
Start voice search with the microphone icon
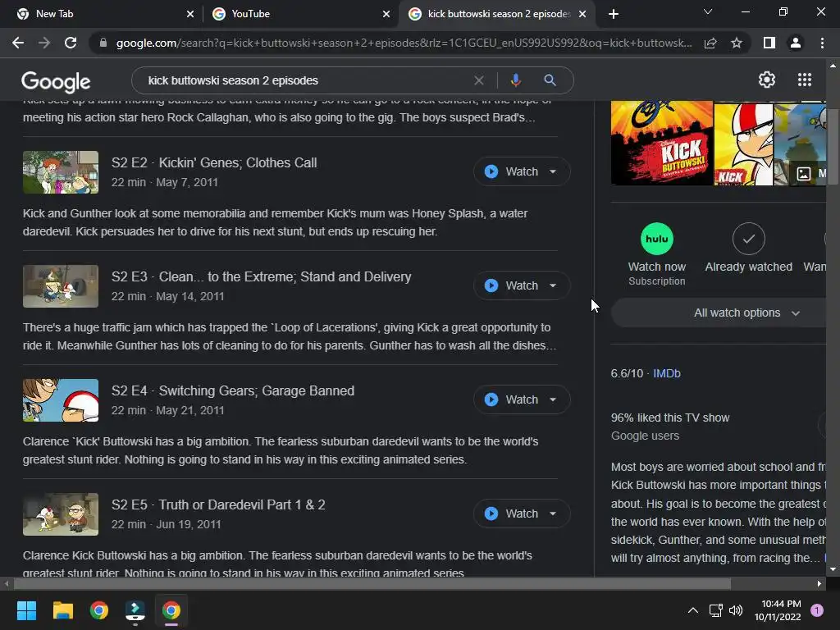[515, 80]
